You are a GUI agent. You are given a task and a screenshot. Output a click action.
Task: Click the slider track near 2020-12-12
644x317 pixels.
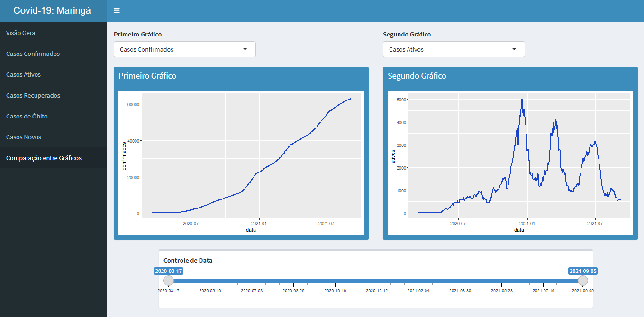coord(377,281)
